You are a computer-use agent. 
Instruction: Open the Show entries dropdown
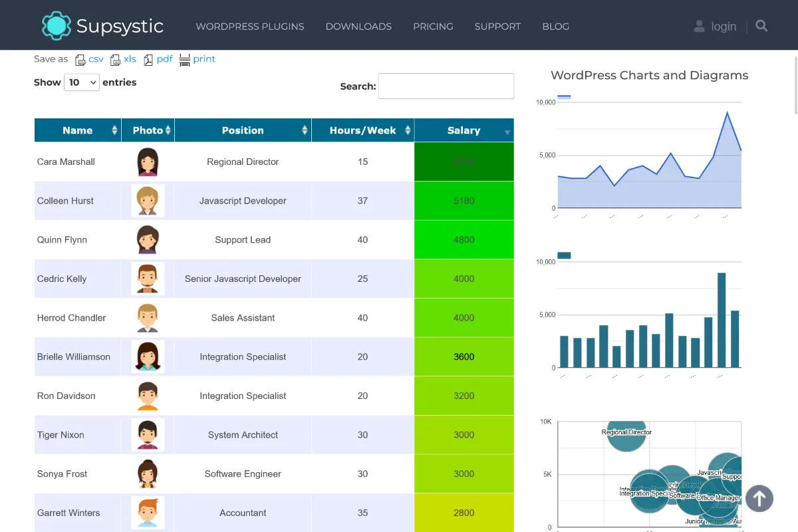82,82
